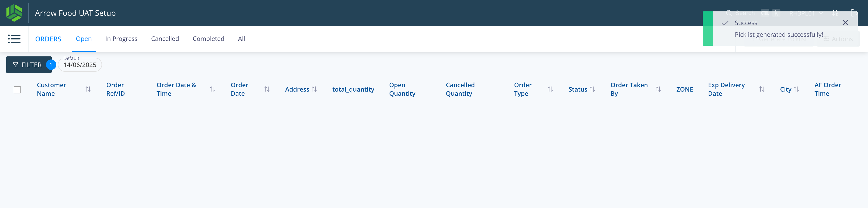Switch to the Completed tab

tap(208, 39)
